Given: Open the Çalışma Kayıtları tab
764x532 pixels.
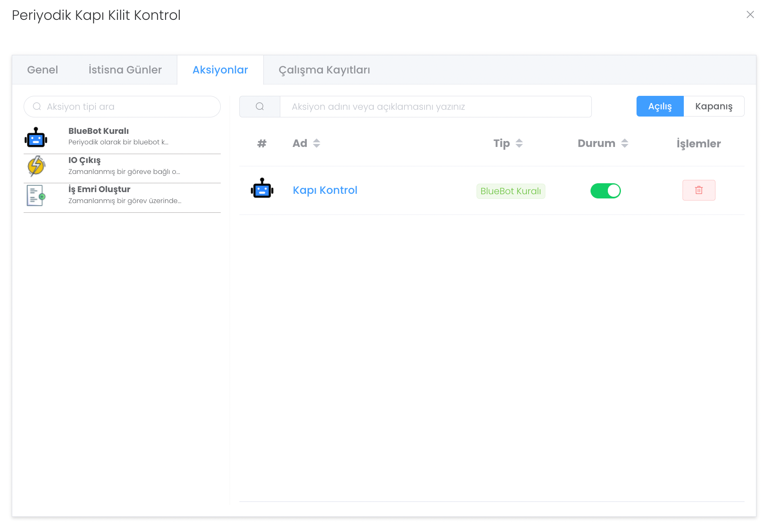Looking at the screenshot, I should coord(324,70).
